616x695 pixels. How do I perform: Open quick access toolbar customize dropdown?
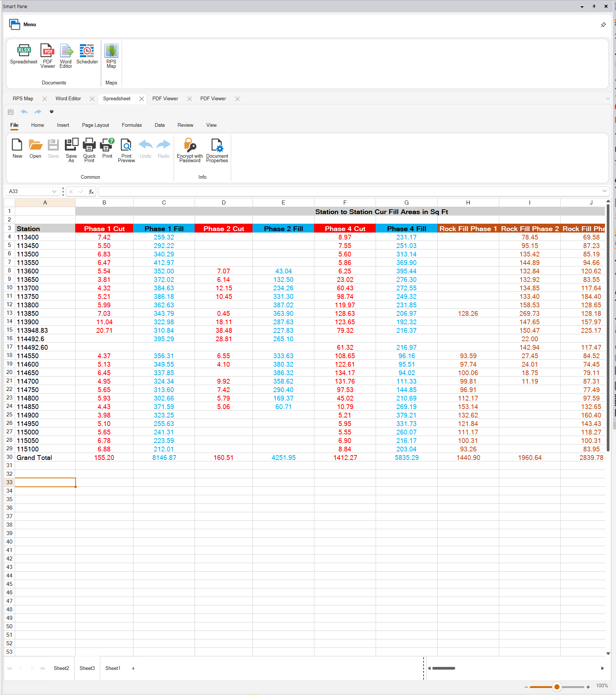point(52,112)
